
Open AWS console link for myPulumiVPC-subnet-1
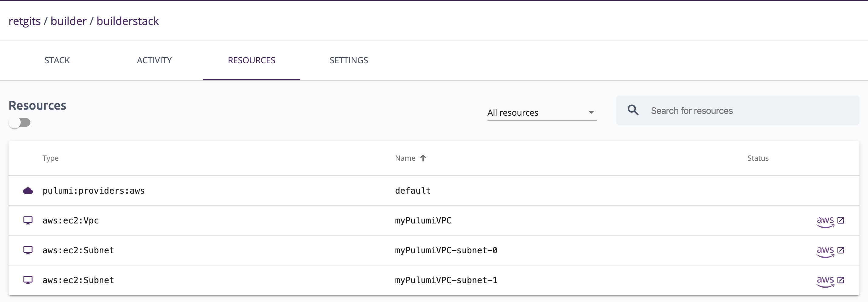click(830, 280)
